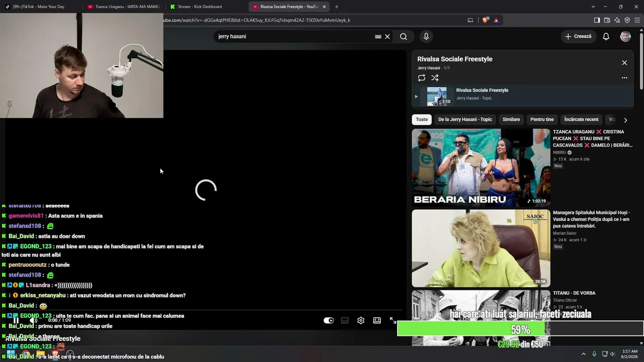Click the Creează button
Screen dimensions: 644x362
pyautogui.click(x=579, y=36)
